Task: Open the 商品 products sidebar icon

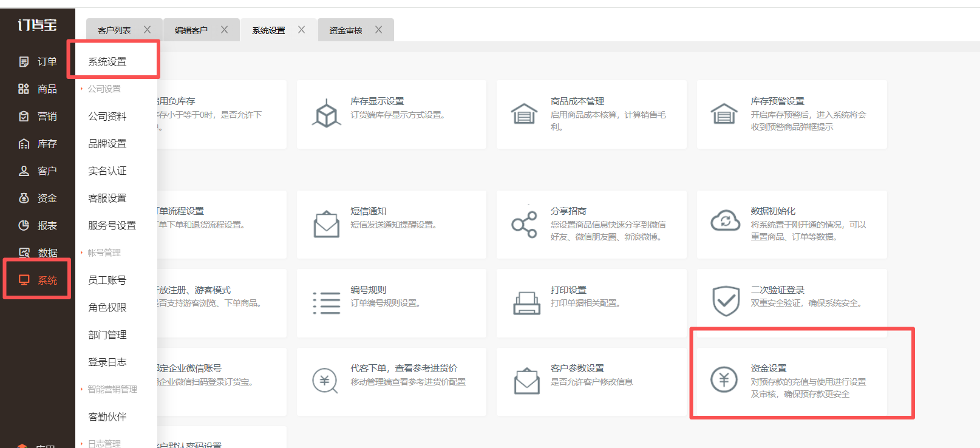Action: pos(24,89)
